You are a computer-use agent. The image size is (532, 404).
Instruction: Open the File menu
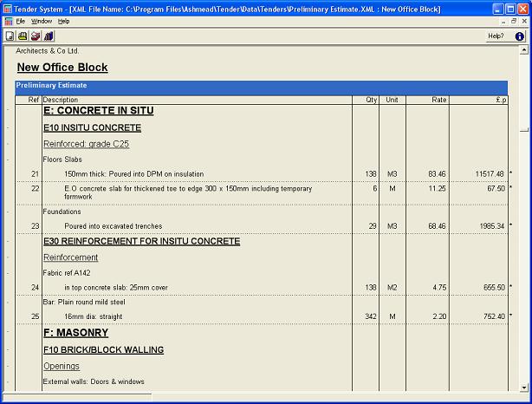click(x=21, y=21)
